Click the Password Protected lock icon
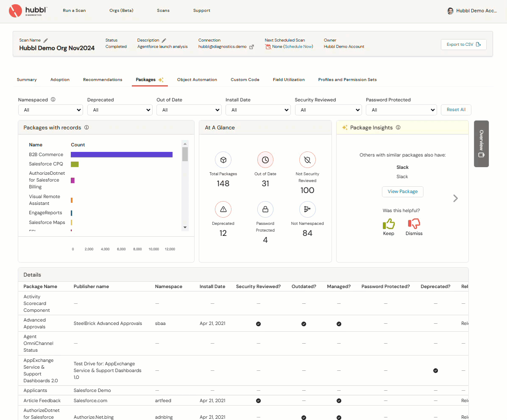The height and width of the screenshot is (420, 507). pyautogui.click(x=265, y=209)
